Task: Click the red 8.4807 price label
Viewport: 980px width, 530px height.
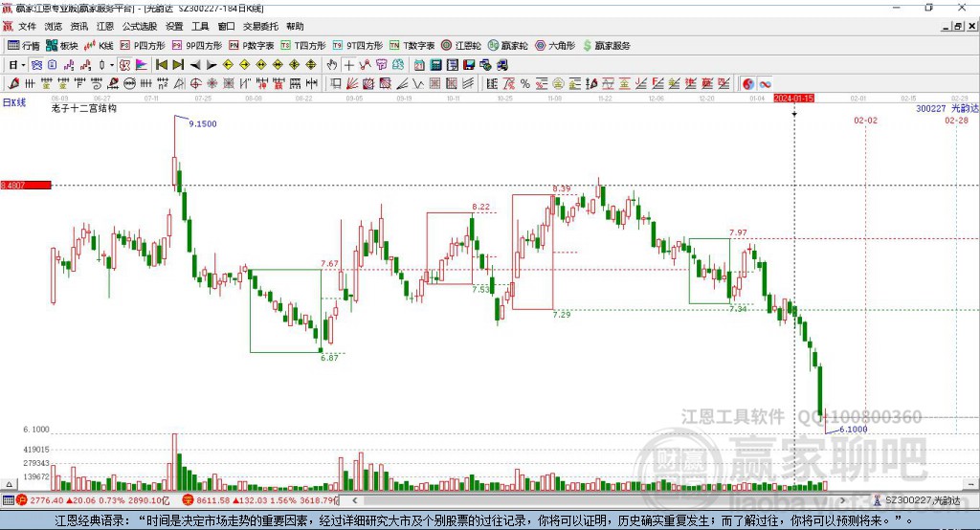Action: pos(26,185)
